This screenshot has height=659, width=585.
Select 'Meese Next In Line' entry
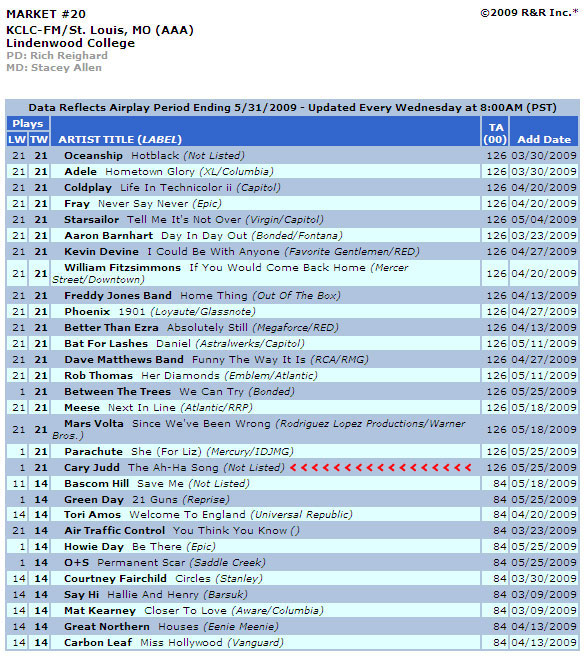click(158, 407)
